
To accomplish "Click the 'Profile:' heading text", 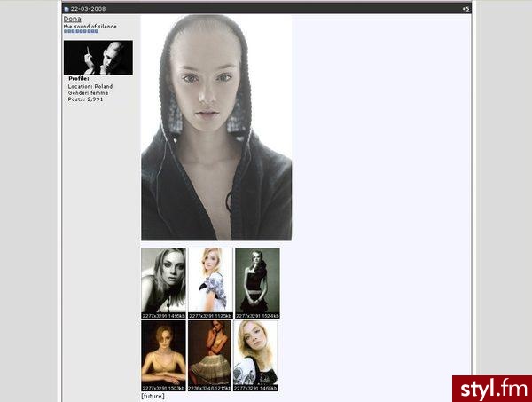I will (x=79, y=78).
